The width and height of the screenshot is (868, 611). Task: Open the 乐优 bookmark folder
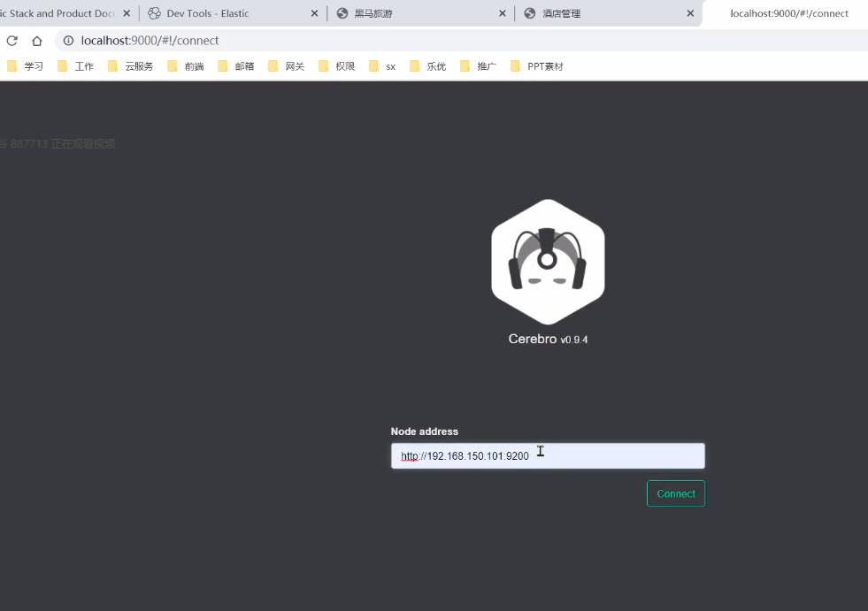[x=428, y=66]
